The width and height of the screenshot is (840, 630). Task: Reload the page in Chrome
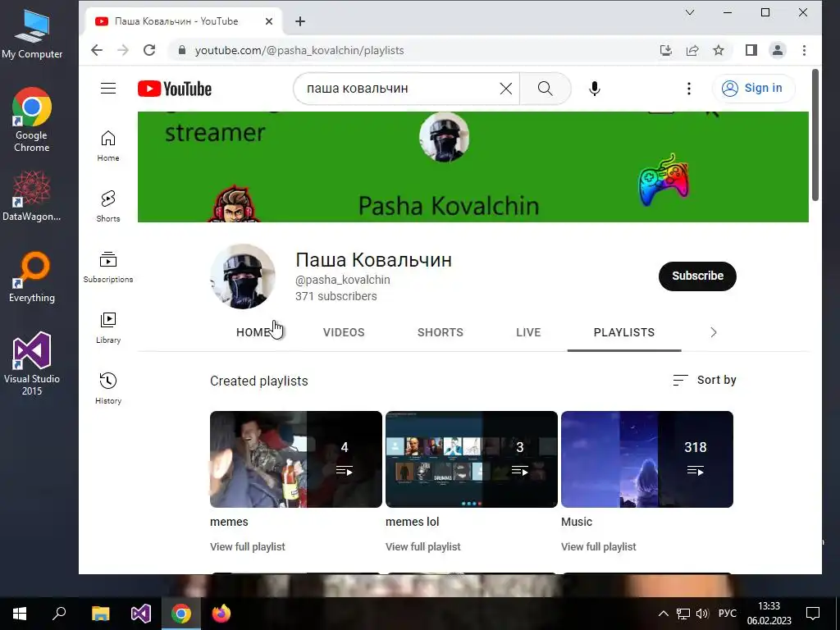coord(149,50)
